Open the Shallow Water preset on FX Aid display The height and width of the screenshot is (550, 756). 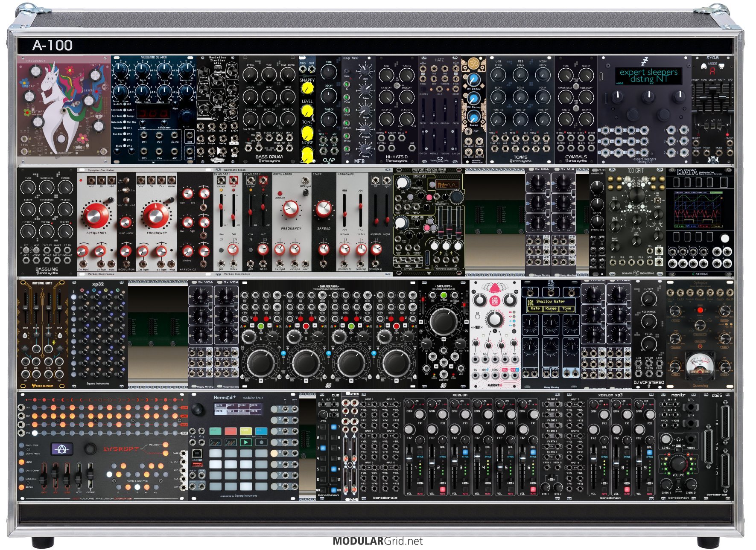point(550,302)
